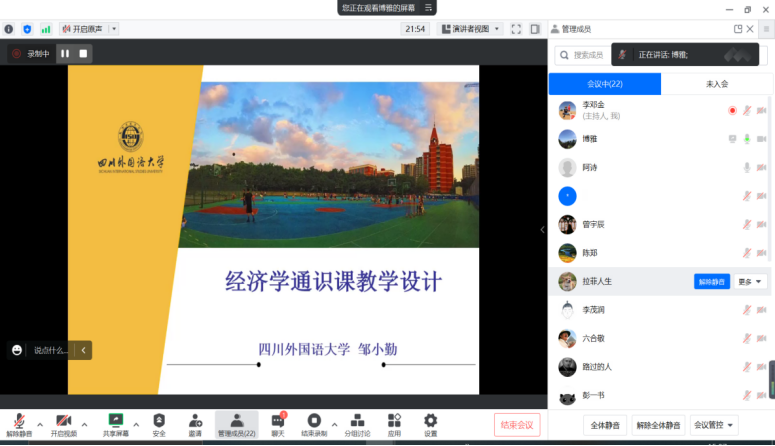Click the red 结束会议 button
This screenshot has width=775, height=446.
point(517,424)
